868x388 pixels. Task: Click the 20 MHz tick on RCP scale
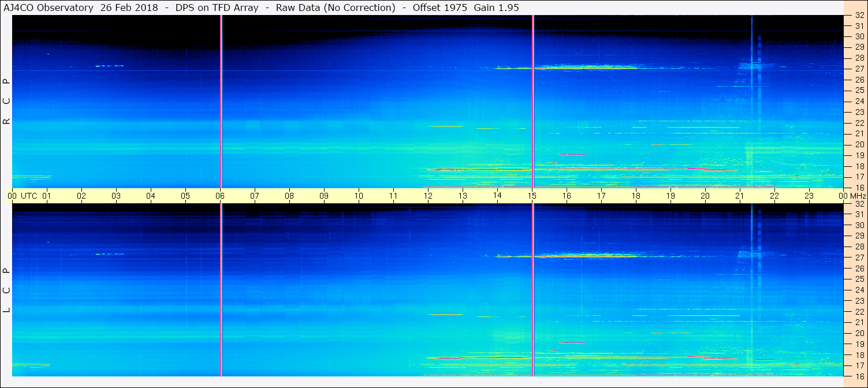point(859,144)
